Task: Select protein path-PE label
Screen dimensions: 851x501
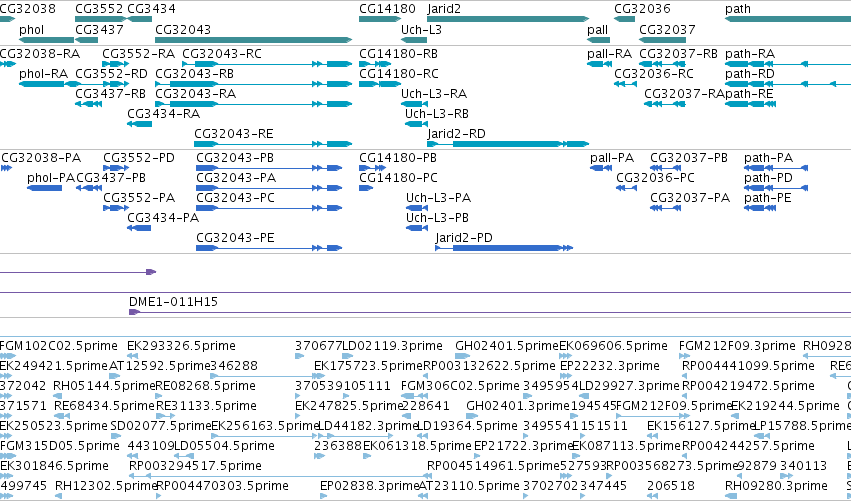Action: (768, 198)
